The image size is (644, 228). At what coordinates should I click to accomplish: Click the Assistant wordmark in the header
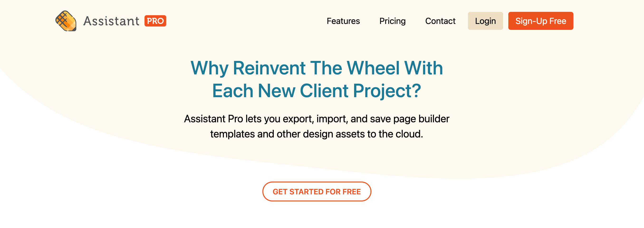point(111,21)
